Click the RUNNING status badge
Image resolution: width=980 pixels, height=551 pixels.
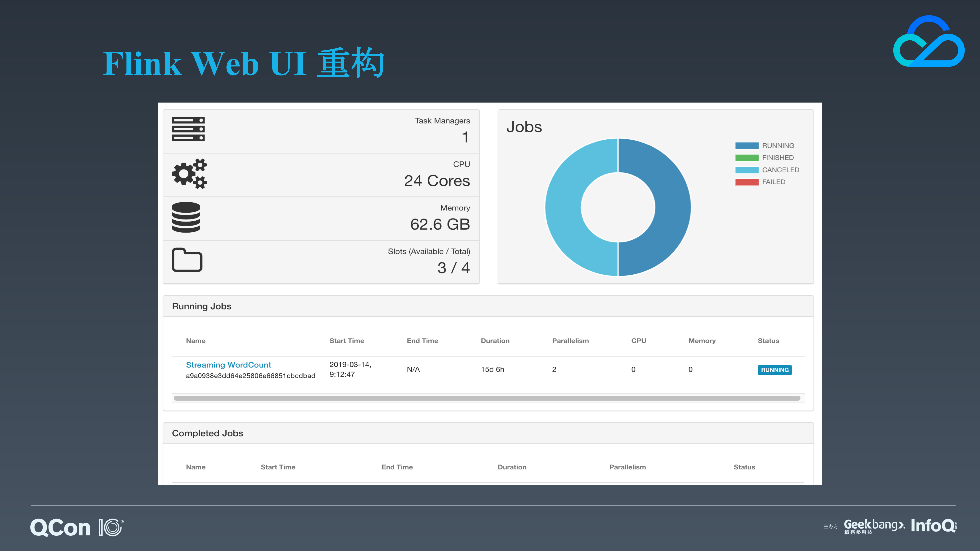pos(775,370)
